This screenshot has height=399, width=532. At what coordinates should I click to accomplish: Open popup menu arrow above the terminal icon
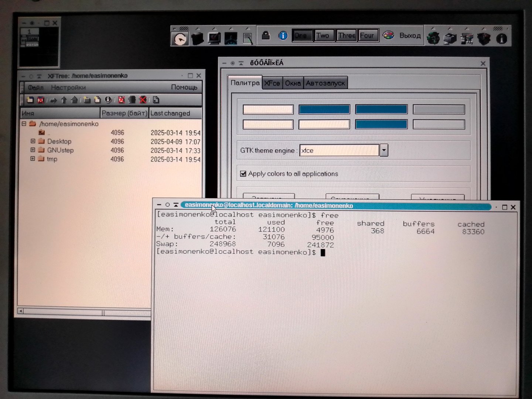[198, 28]
